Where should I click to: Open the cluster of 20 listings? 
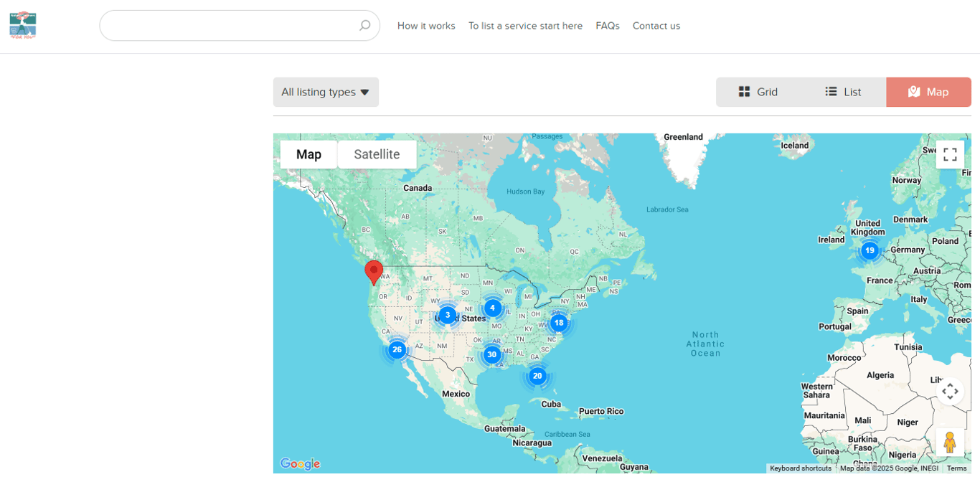click(537, 376)
